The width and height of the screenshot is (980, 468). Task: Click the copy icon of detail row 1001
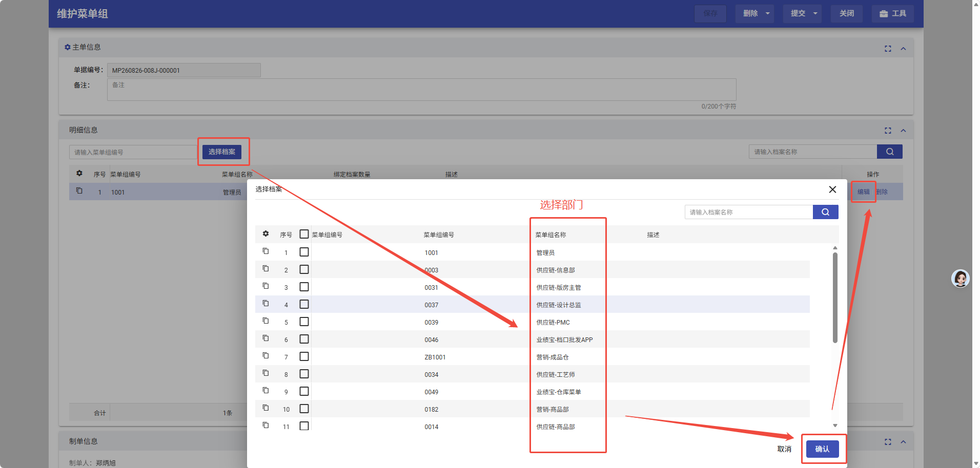click(x=79, y=190)
